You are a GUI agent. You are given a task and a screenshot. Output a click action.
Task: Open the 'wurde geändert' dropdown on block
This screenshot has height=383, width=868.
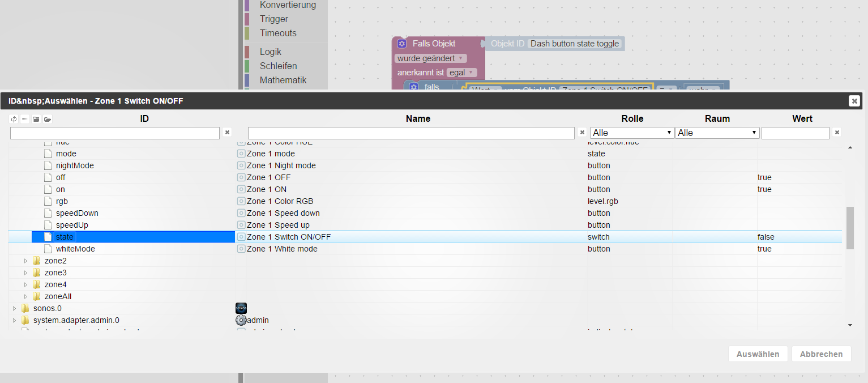point(430,58)
